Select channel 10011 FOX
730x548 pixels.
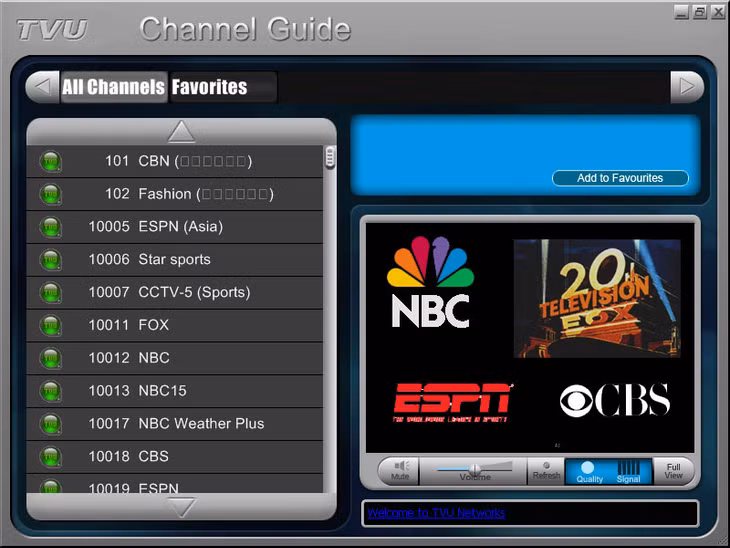(x=175, y=325)
